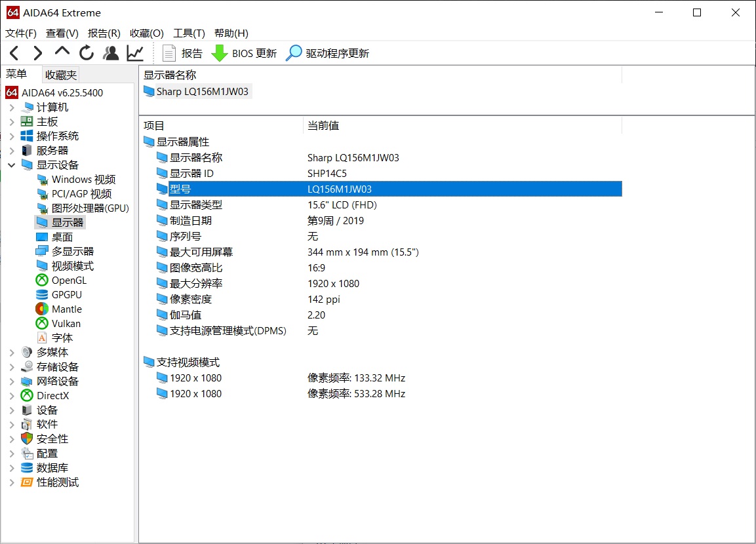Click the 设备 device icon

(x=27, y=410)
